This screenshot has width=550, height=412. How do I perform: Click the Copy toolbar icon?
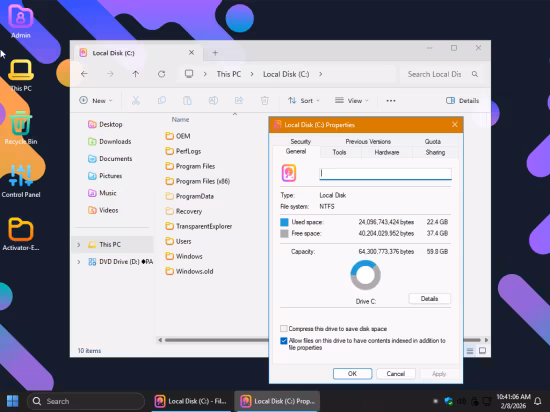coord(162,101)
